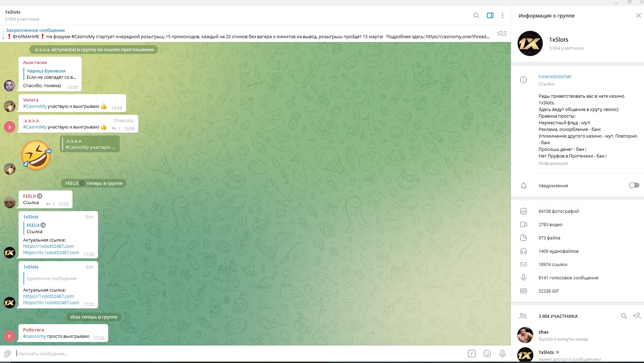Toggle the notifications switch
This screenshot has width=644, height=363.
tap(634, 185)
